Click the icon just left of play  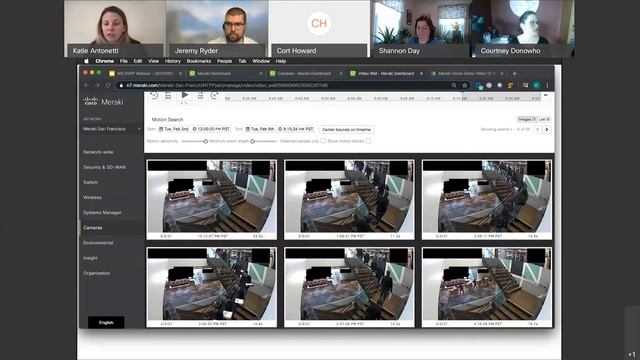168,96
